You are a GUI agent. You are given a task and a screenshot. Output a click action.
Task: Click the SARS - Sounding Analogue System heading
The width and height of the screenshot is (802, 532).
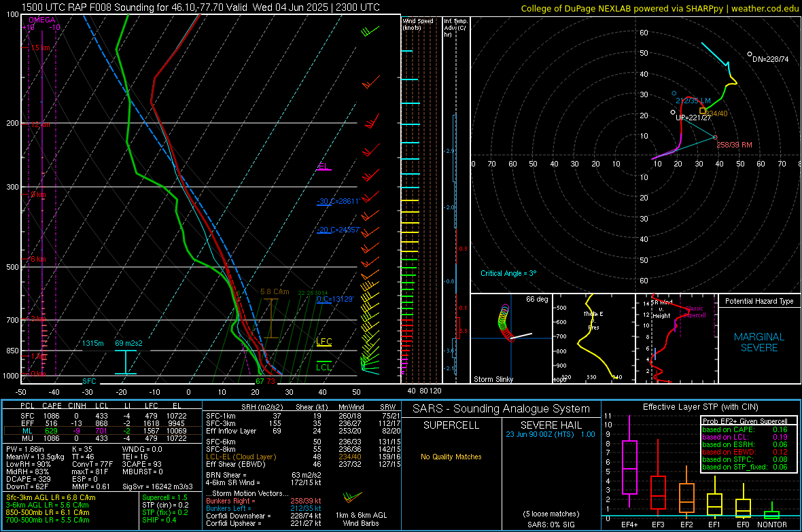(501, 409)
